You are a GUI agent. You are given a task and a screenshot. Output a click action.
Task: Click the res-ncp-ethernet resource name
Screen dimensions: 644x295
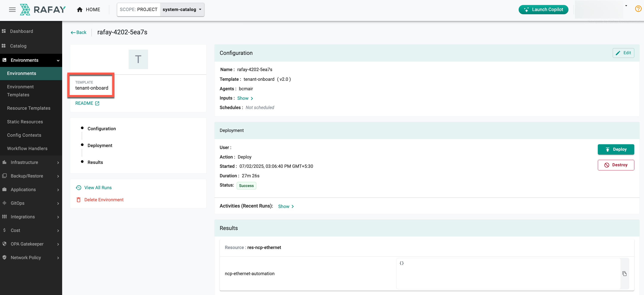264,247
